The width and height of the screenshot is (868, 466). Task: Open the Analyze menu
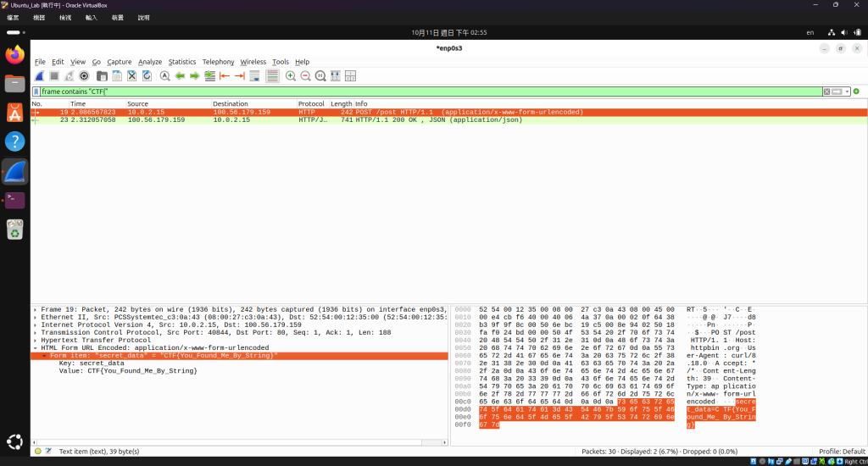pyautogui.click(x=150, y=62)
